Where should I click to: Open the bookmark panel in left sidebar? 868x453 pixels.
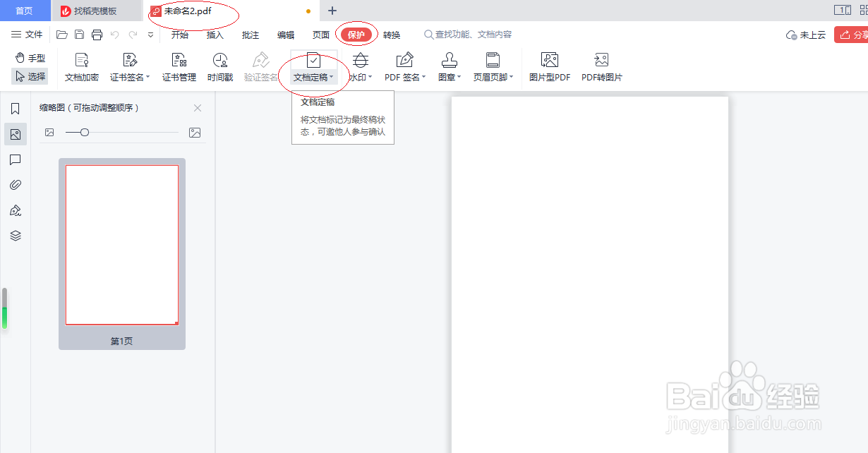pyautogui.click(x=16, y=109)
